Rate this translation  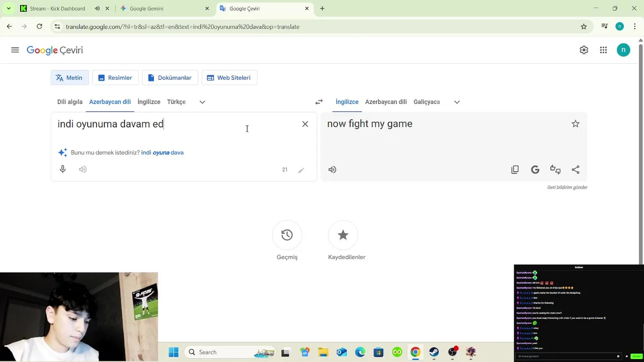coord(555,170)
